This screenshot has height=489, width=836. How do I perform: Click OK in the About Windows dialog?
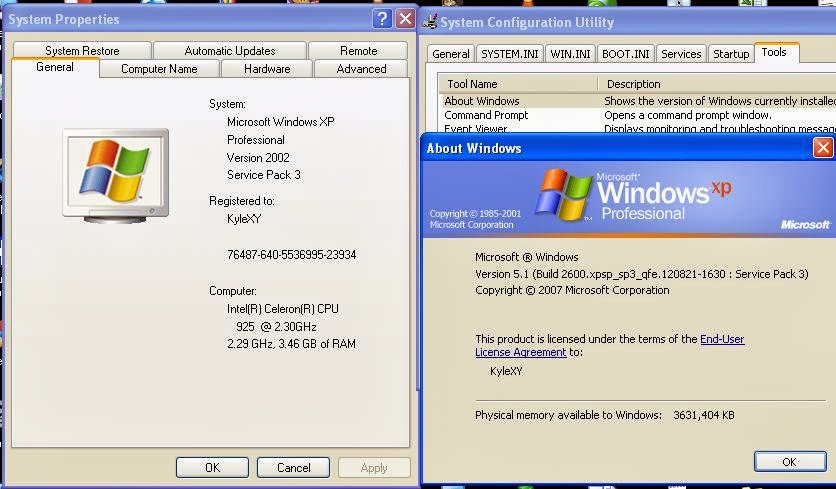pyautogui.click(x=790, y=462)
